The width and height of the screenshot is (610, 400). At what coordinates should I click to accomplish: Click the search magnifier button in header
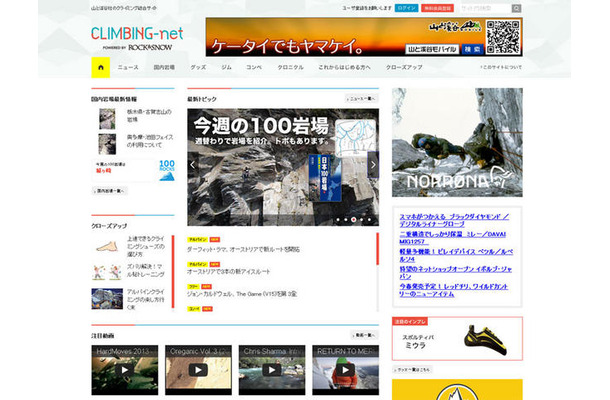516,8
